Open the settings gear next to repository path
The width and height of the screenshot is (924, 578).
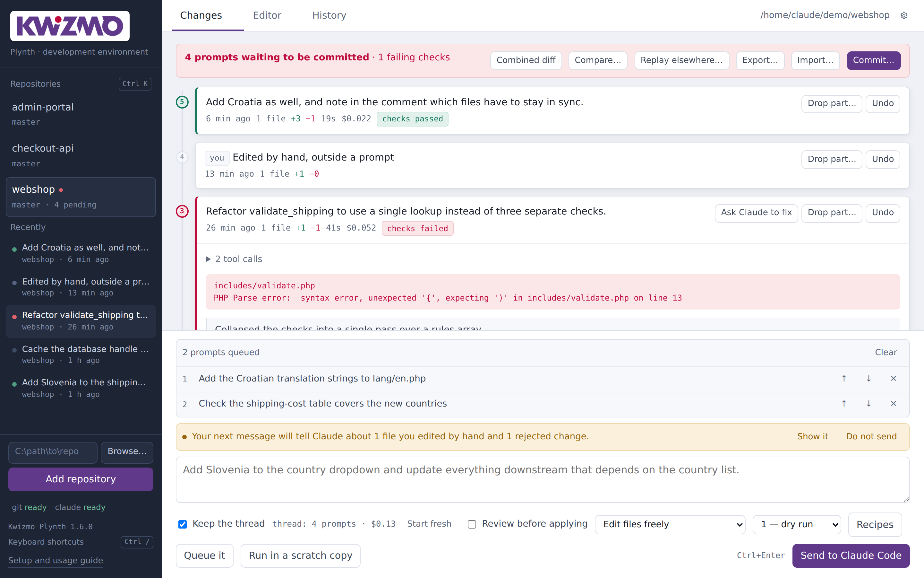pyautogui.click(x=904, y=15)
